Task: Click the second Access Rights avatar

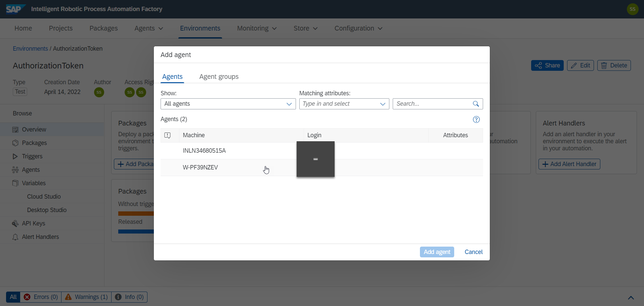Action: pyautogui.click(x=141, y=92)
